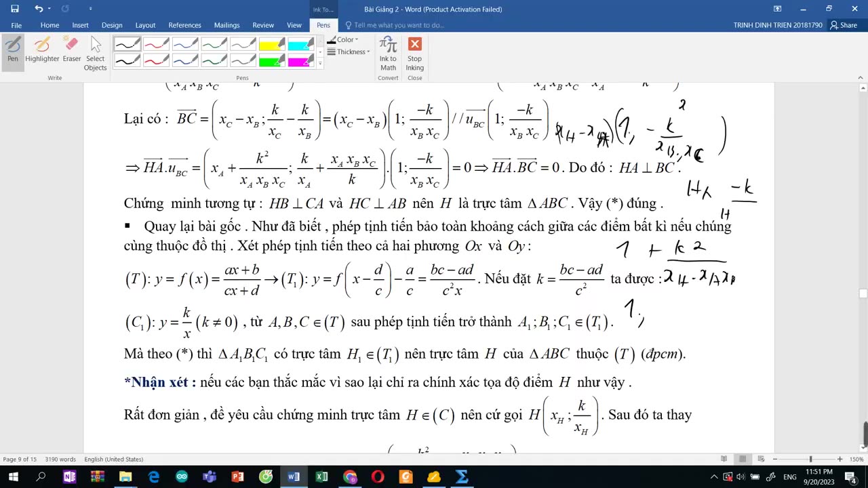Pick the red pen in the bottom row of the gallery
This screenshot has height=488, width=868.
coord(157,60)
